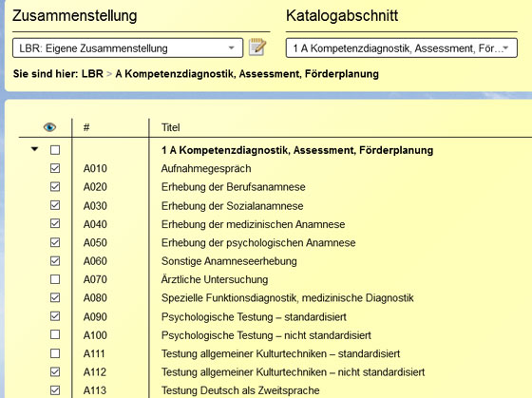Select the title Erhebung der medizinischen Anamnese
Image resolution: width=532 pixels, height=398 pixels.
coord(253,224)
